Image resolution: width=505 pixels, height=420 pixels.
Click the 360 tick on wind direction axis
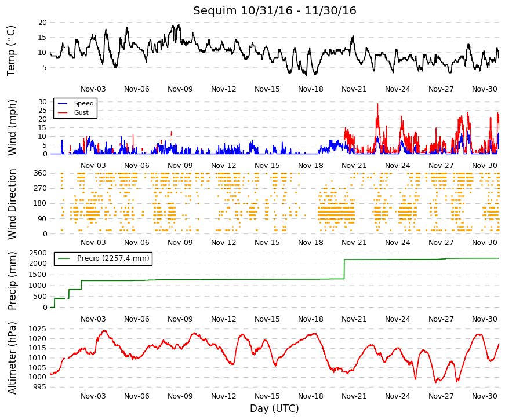click(40, 173)
